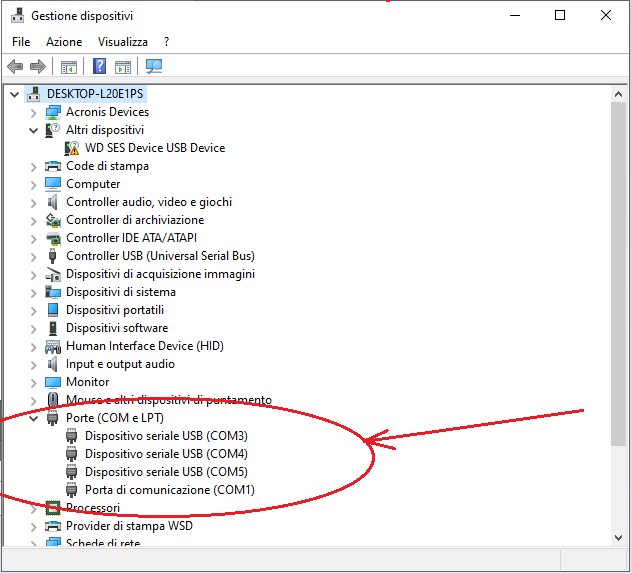
Task: Select Dispositivo seriale USB (COM4)
Action: coord(166,454)
